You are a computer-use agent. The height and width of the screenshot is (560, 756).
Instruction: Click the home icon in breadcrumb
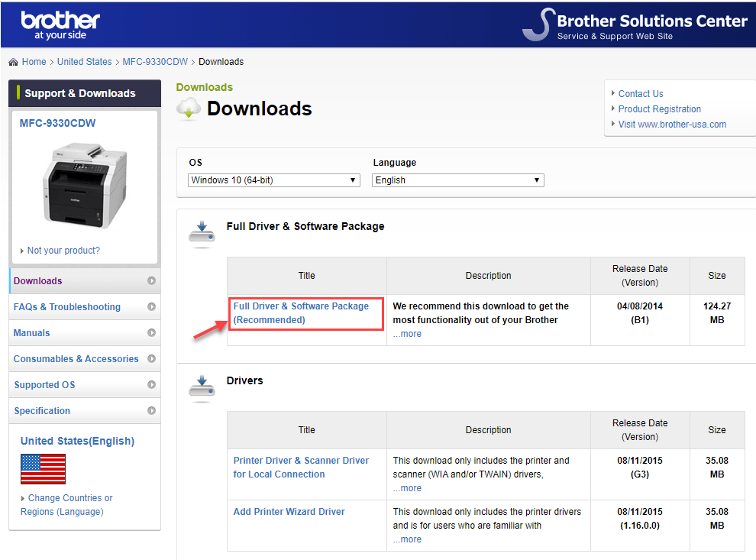coord(13,62)
